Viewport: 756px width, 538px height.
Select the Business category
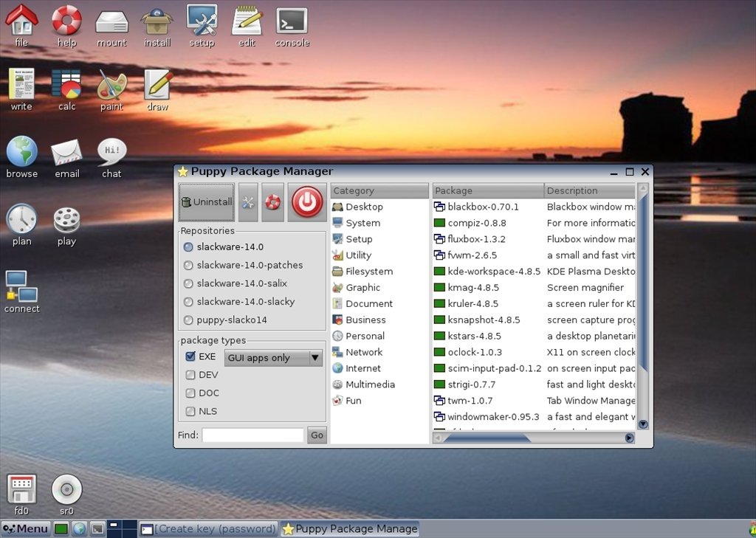point(379,320)
